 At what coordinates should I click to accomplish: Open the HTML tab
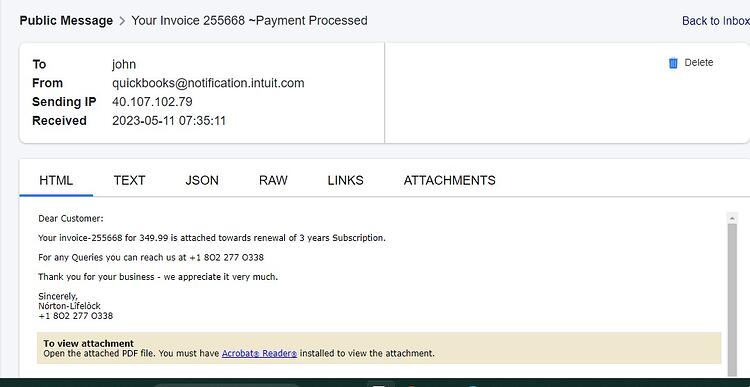(x=56, y=180)
